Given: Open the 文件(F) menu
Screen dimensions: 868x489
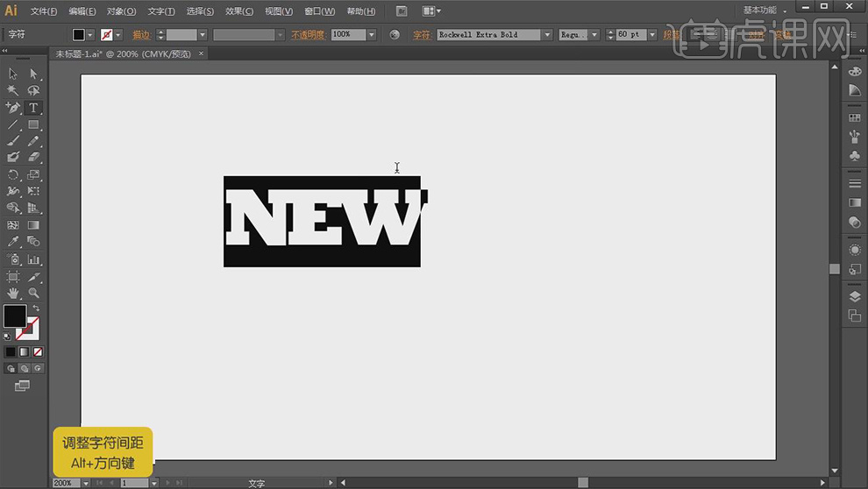Looking at the screenshot, I should [x=44, y=11].
